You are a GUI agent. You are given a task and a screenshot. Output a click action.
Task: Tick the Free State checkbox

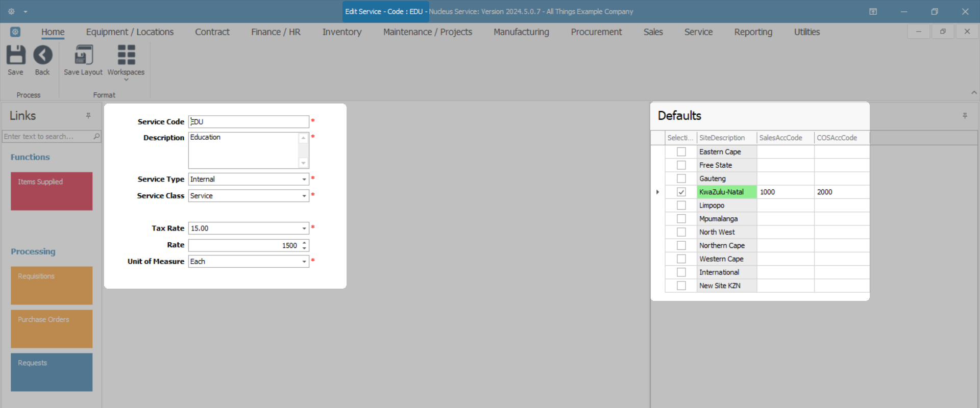click(681, 165)
